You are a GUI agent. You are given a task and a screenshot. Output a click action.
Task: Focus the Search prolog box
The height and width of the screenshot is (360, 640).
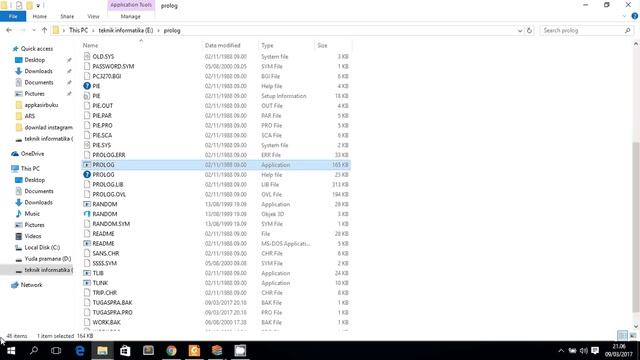[586, 30]
